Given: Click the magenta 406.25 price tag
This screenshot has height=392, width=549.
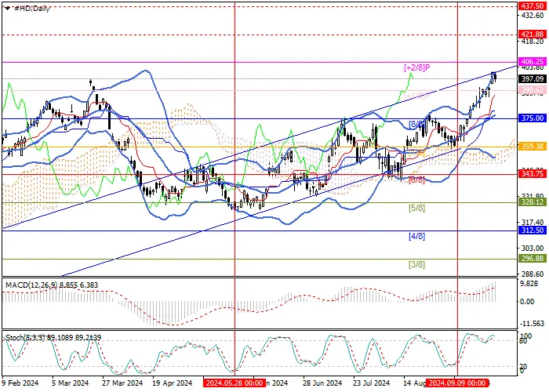Looking at the screenshot, I should pyautogui.click(x=532, y=62).
